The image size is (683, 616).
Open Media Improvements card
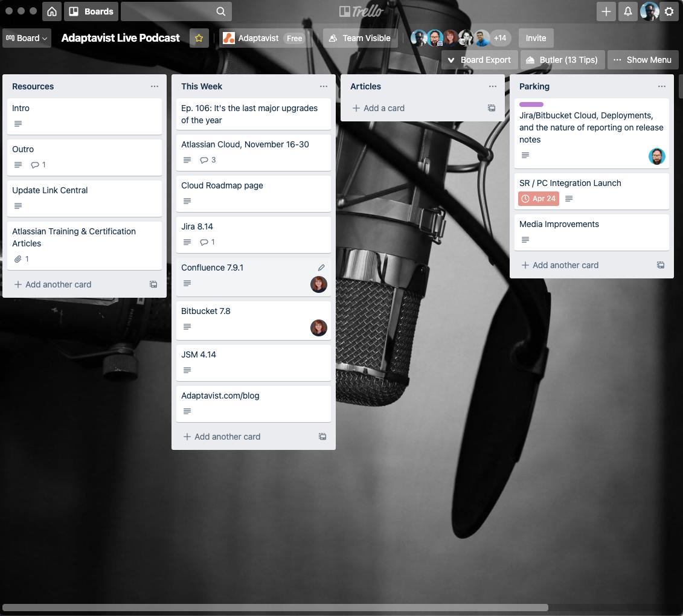click(592, 232)
